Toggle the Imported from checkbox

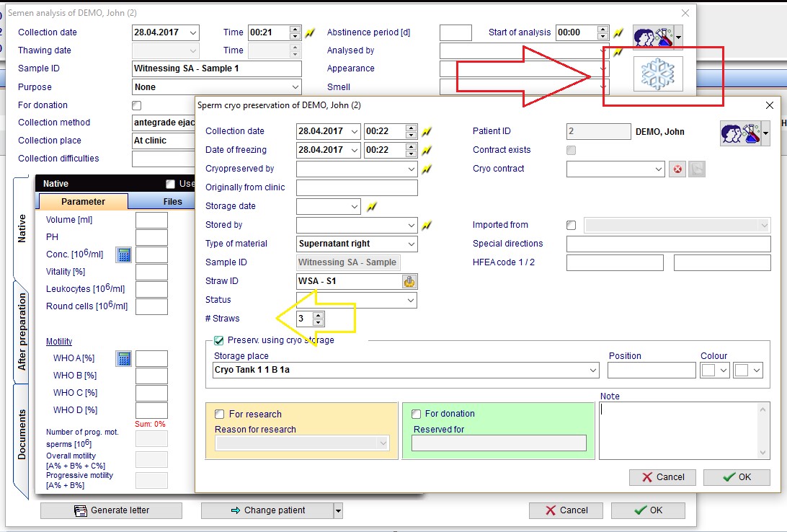click(572, 226)
